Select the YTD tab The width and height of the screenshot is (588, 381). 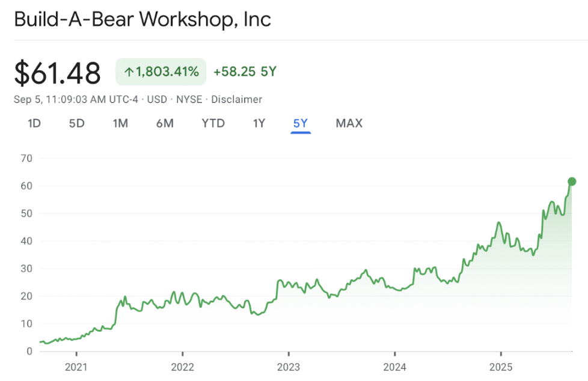point(213,123)
